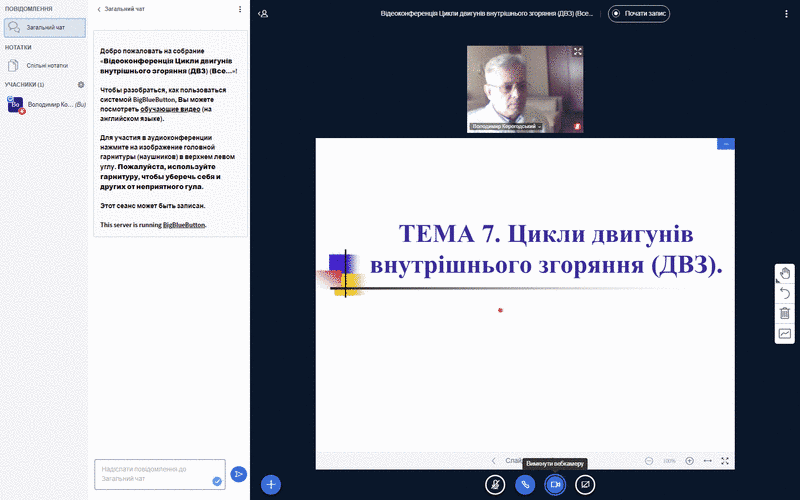Screen dimensions: 800x500
Task: Click the send message arrow icon
Action: coord(238,474)
